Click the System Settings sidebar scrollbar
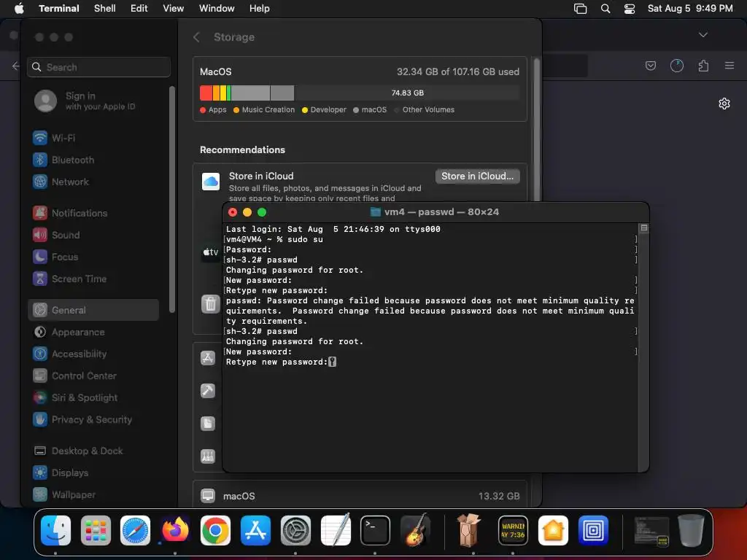 (x=172, y=199)
